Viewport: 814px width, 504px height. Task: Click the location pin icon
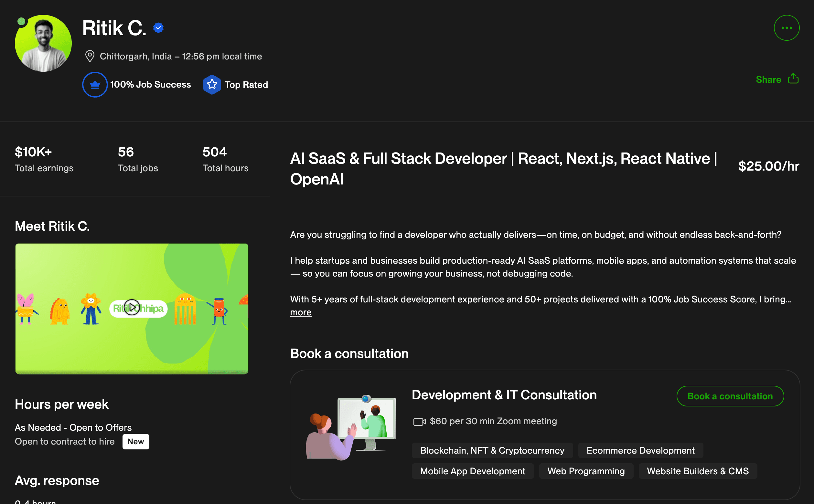point(90,56)
